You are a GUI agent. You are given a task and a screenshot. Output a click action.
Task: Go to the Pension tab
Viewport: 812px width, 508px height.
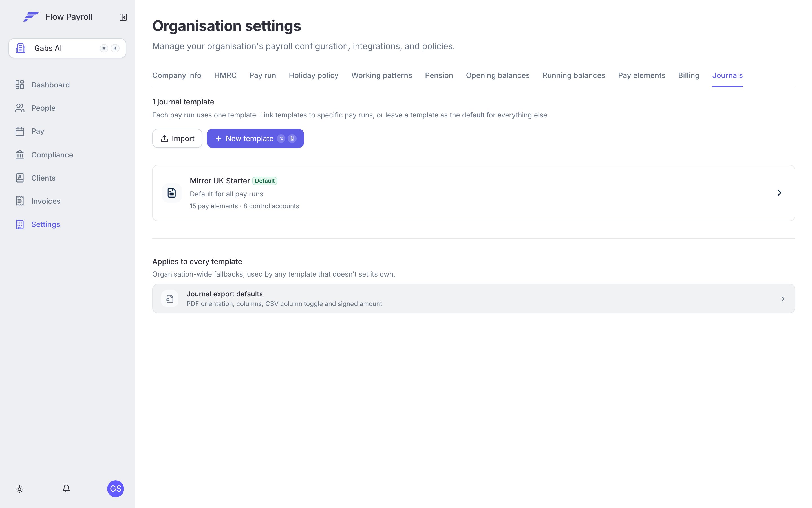[439, 75]
